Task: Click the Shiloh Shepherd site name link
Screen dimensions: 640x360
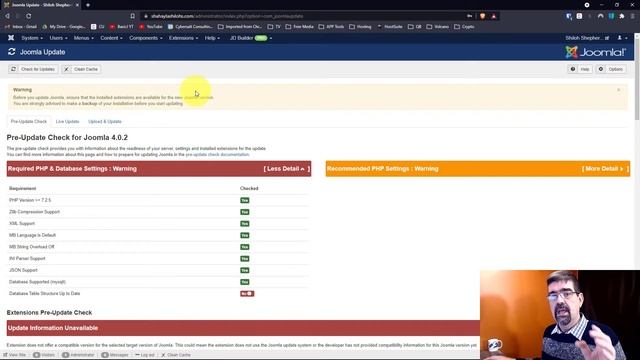Action: click(x=587, y=38)
